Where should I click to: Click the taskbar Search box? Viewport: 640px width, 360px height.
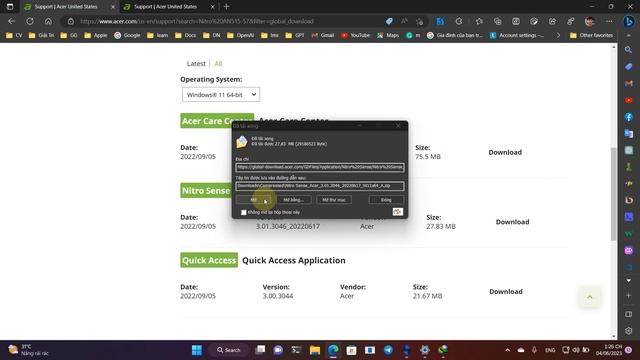pos(229,350)
